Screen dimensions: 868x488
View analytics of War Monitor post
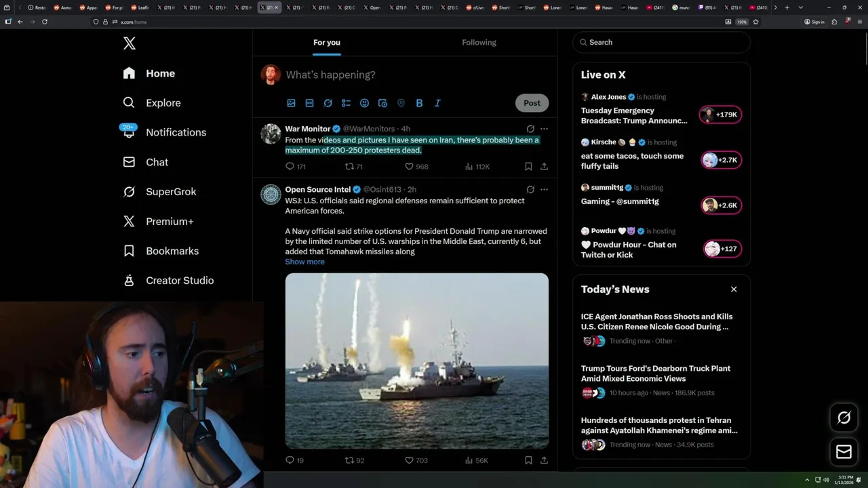pos(477,166)
